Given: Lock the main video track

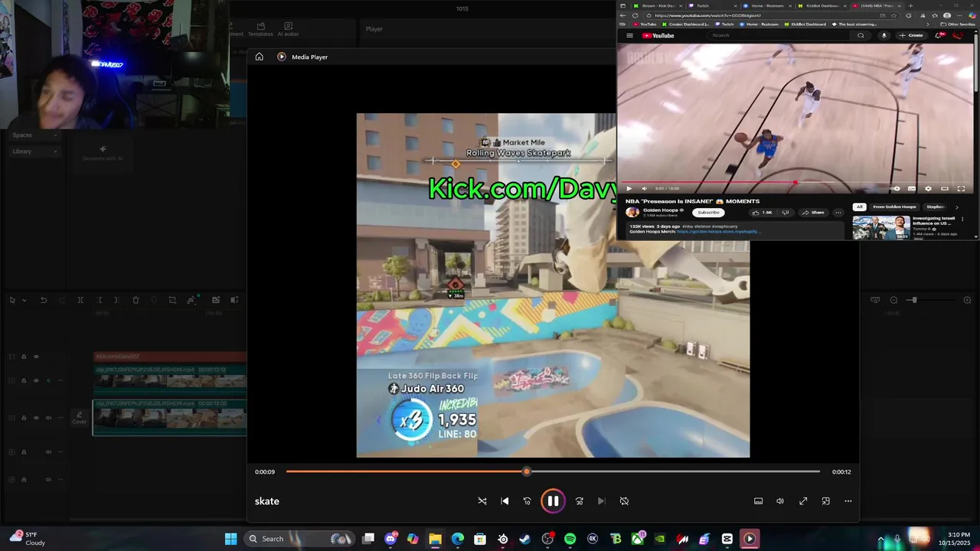Looking at the screenshot, I should point(24,418).
